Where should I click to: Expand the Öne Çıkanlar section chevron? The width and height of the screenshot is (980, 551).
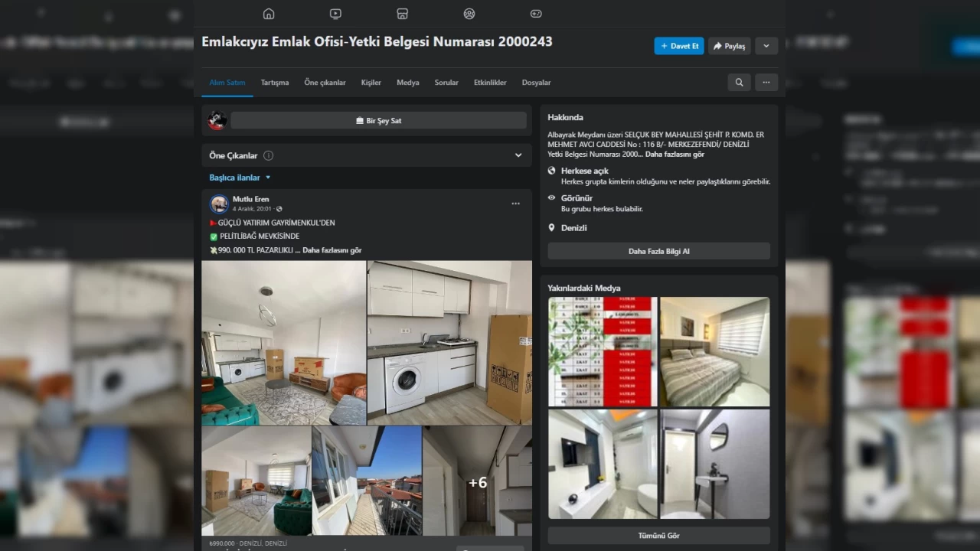[x=518, y=155]
